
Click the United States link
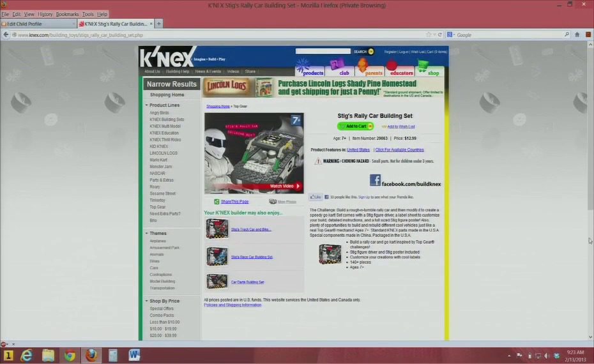coord(358,150)
